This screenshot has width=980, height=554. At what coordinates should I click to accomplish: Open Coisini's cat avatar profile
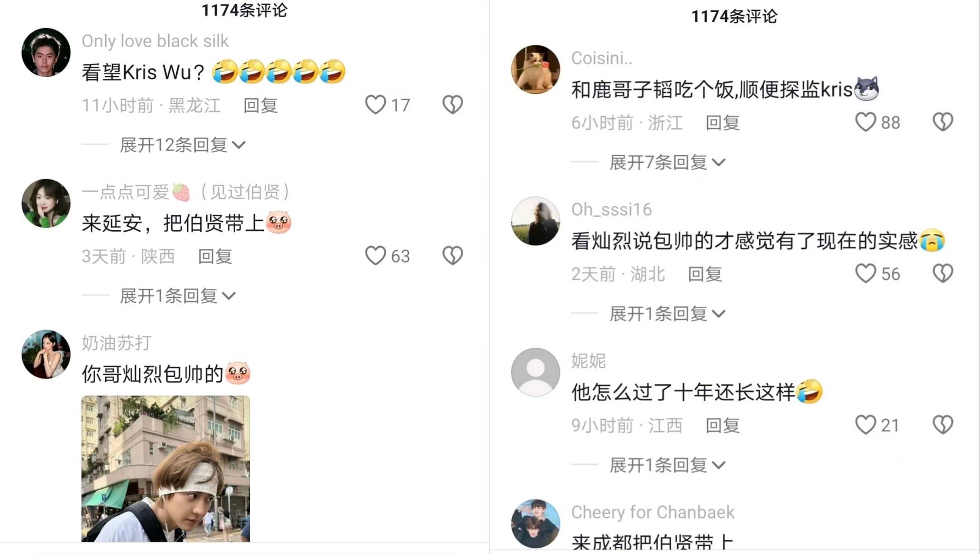535,69
